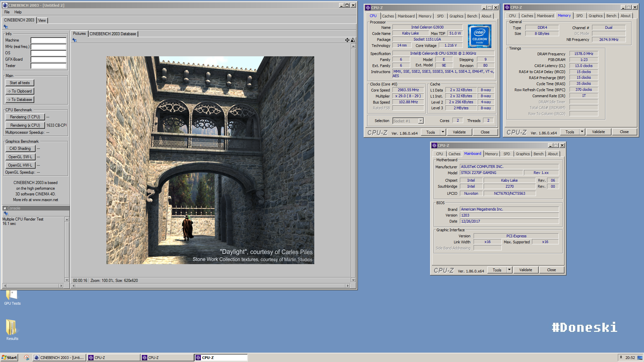Click the triangle icon next to the pan tool
This screenshot has width=644, height=362.
click(x=353, y=40)
